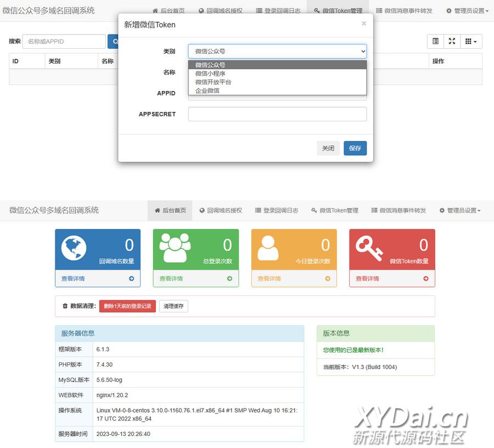Click the group icon on 总登录次数 card
Screen dimensions: 494x448
click(175, 249)
